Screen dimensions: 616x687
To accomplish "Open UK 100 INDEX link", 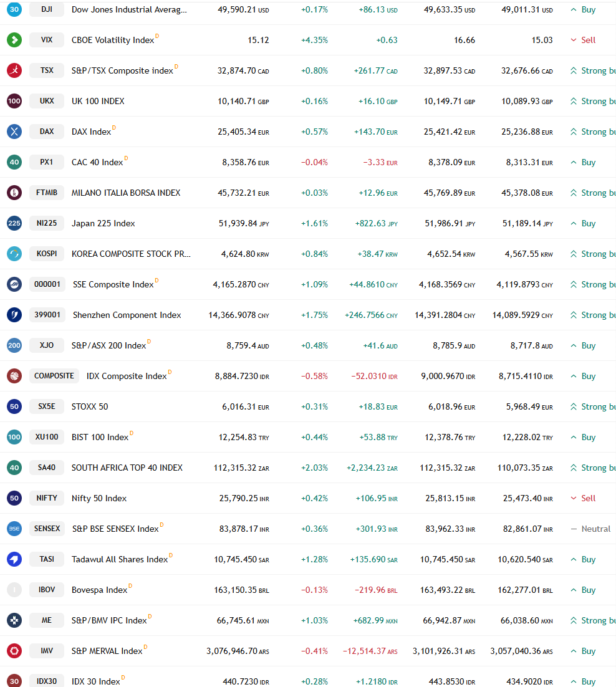I will click(98, 101).
